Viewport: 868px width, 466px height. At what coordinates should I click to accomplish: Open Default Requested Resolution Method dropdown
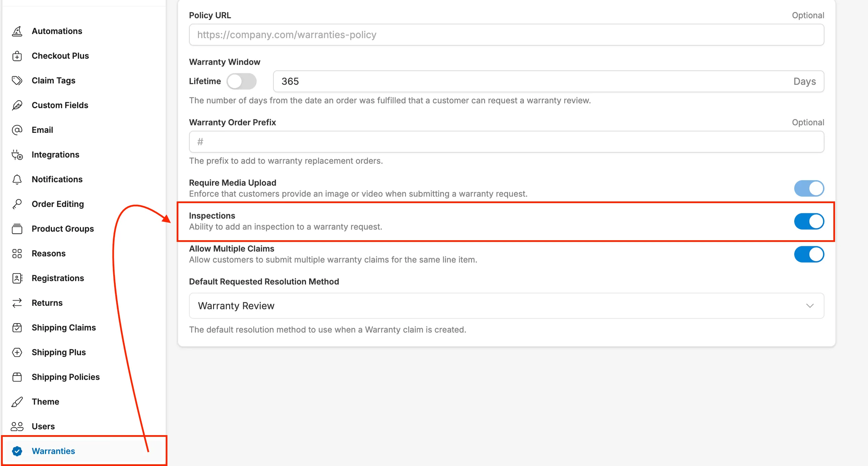click(506, 306)
